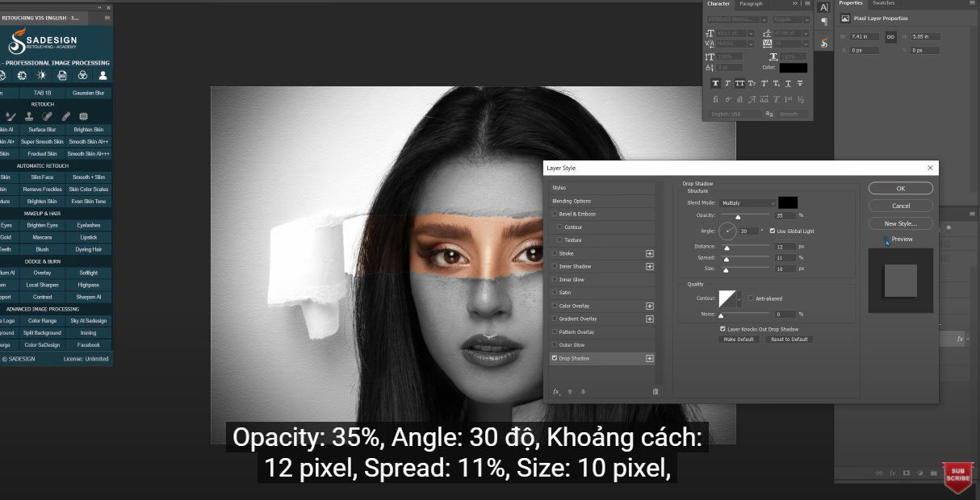
Task: Add another Drop Shadow with plus icon
Action: pyautogui.click(x=650, y=358)
